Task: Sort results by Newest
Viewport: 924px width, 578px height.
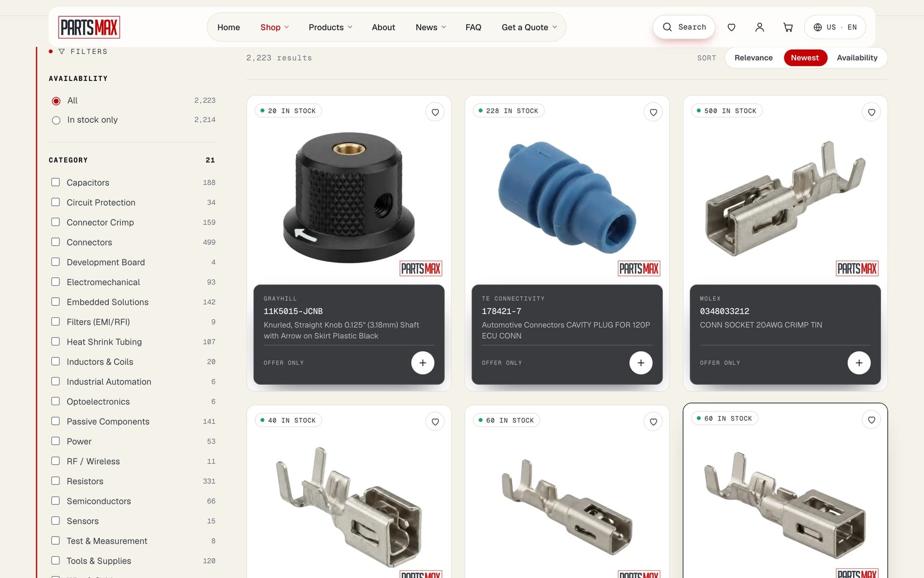Action: click(x=805, y=58)
